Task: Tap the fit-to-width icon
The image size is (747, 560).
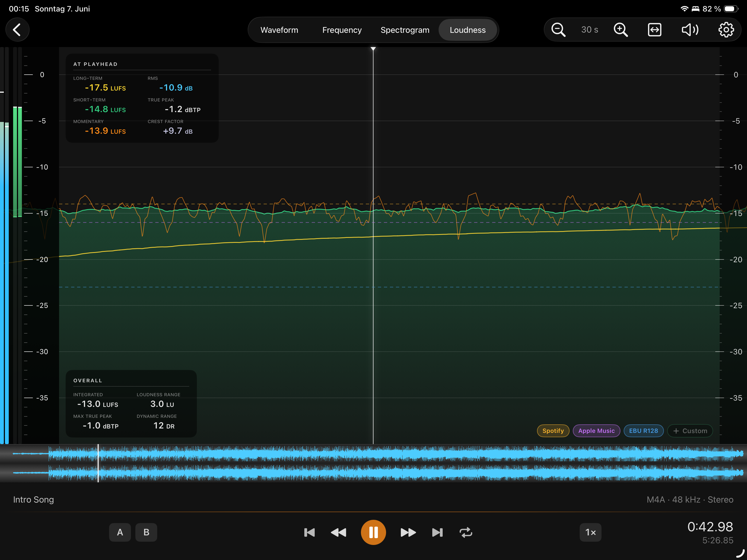Action: (655, 30)
